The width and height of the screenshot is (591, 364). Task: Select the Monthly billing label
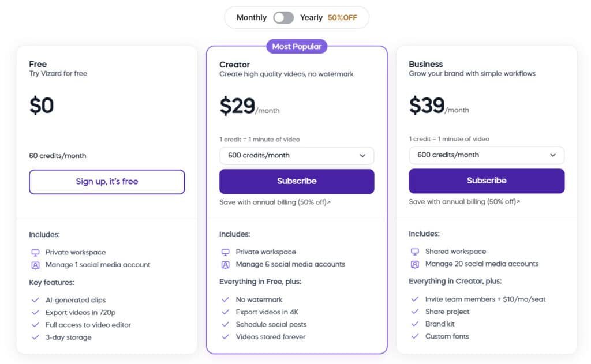tap(252, 18)
